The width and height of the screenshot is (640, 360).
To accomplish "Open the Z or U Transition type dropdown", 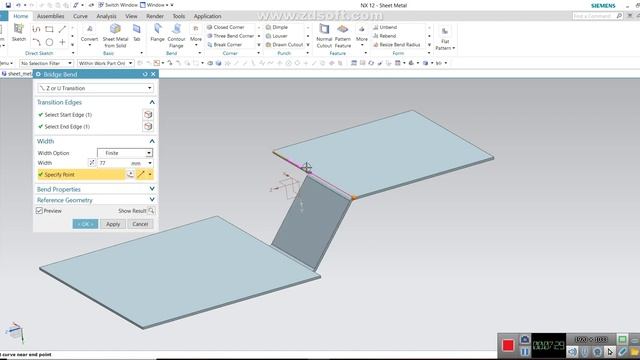I will [x=96, y=88].
